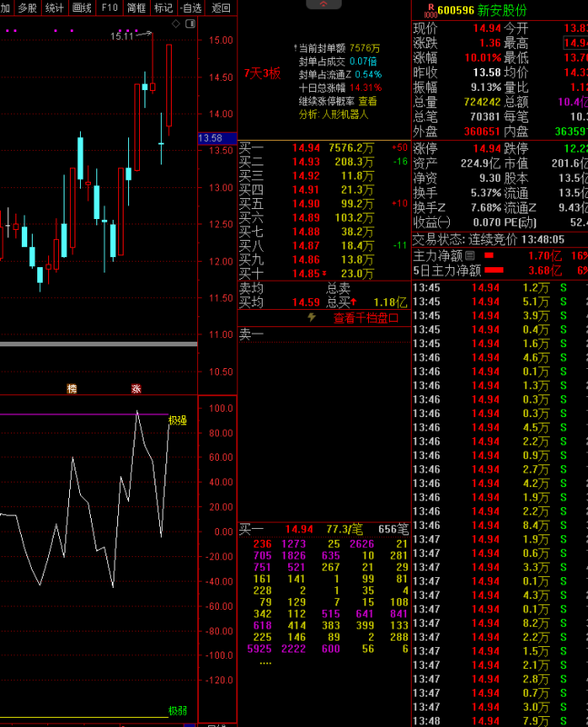The height and width of the screenshot is (727, 588).
Task: Open F10 company information
Action: pyautogui.click(x=109, y=8)
